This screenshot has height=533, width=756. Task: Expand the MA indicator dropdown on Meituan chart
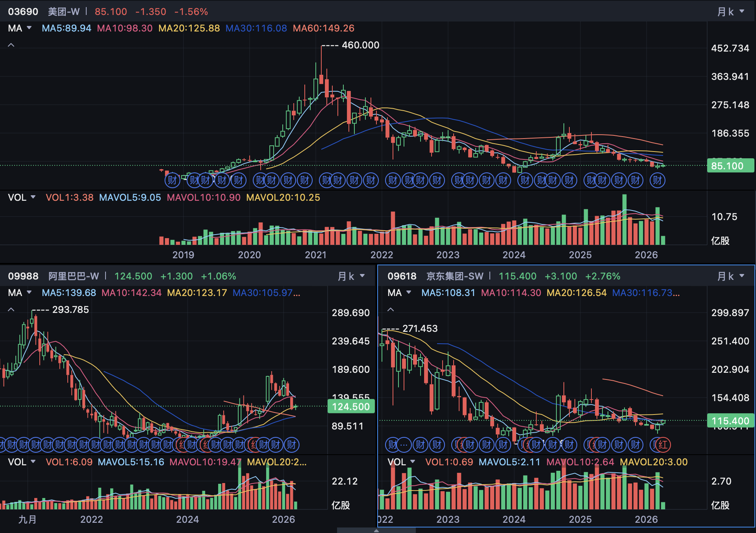(x=20, y=28)
